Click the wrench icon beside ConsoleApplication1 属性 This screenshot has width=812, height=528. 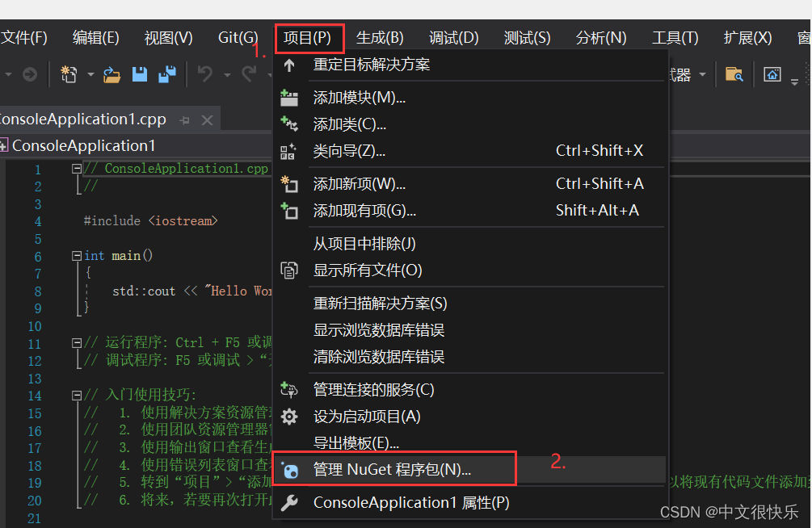(x=289, y=502)
